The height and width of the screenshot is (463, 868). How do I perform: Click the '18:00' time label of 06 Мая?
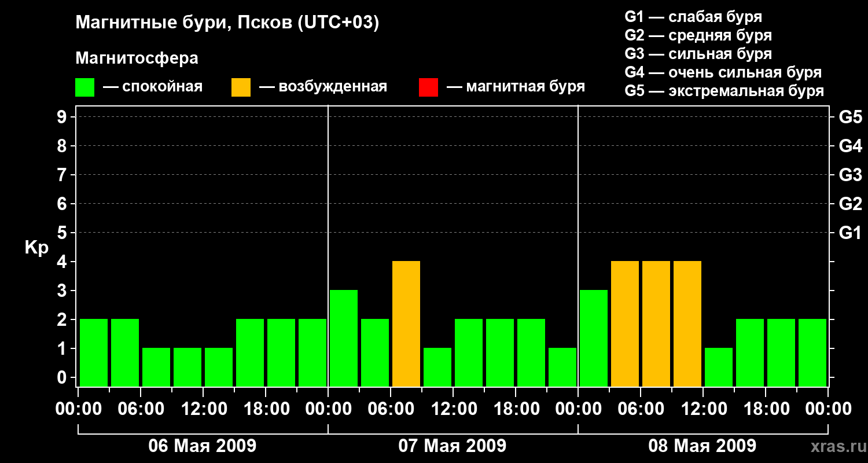pyautogui.click(x=266, y=409)
